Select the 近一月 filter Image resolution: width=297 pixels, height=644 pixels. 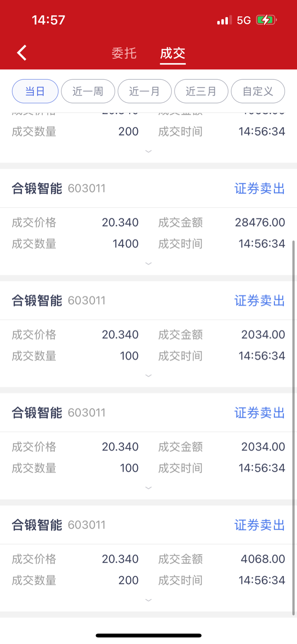point(145,91)
